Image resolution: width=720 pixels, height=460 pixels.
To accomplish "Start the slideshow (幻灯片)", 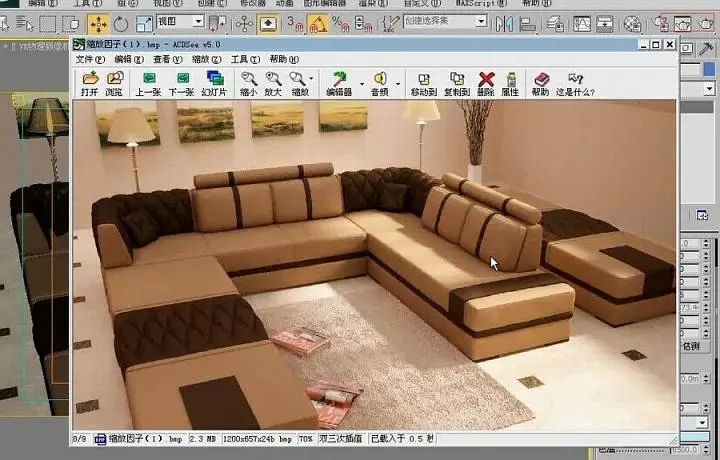I will click(214, 83).
